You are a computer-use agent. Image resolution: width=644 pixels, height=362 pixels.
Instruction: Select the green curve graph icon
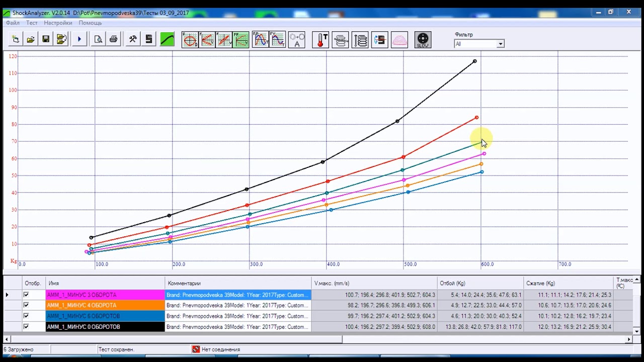(x=167, y=39)
